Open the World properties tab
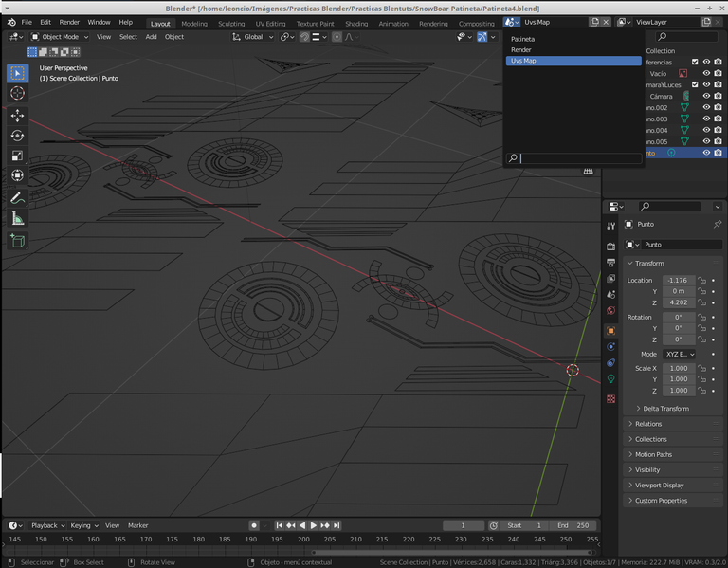Viewport: 728px width, 568px height. (611, 310)
